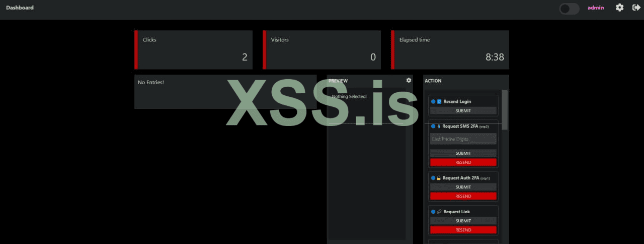The width and height of the screenshot is (644, 244).
Task: Toggle the switch next to admin
Action: (x=570, y=9)
